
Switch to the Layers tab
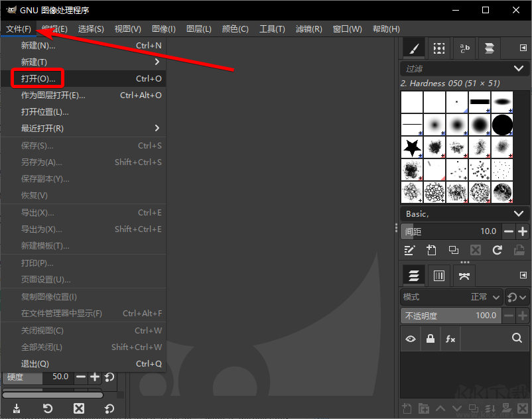[413, 276]
